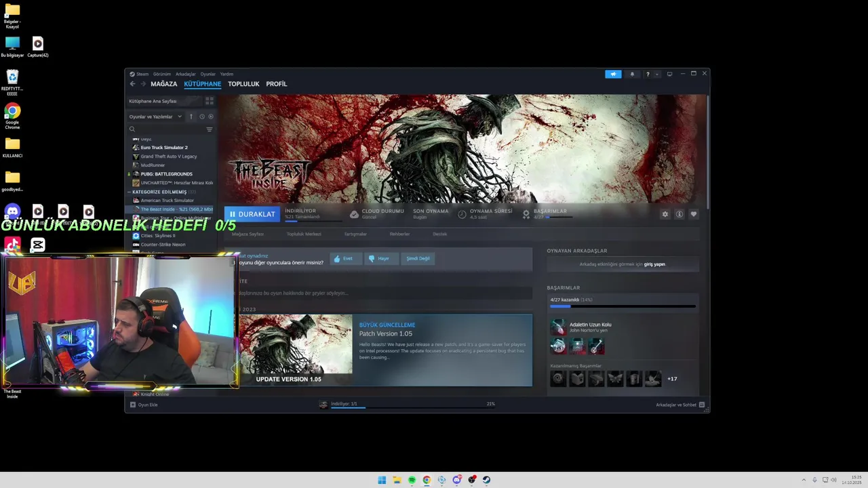Toggle the ready-to-play filter icon in the sidebar
868x488 pixels.
click(211, 117)
